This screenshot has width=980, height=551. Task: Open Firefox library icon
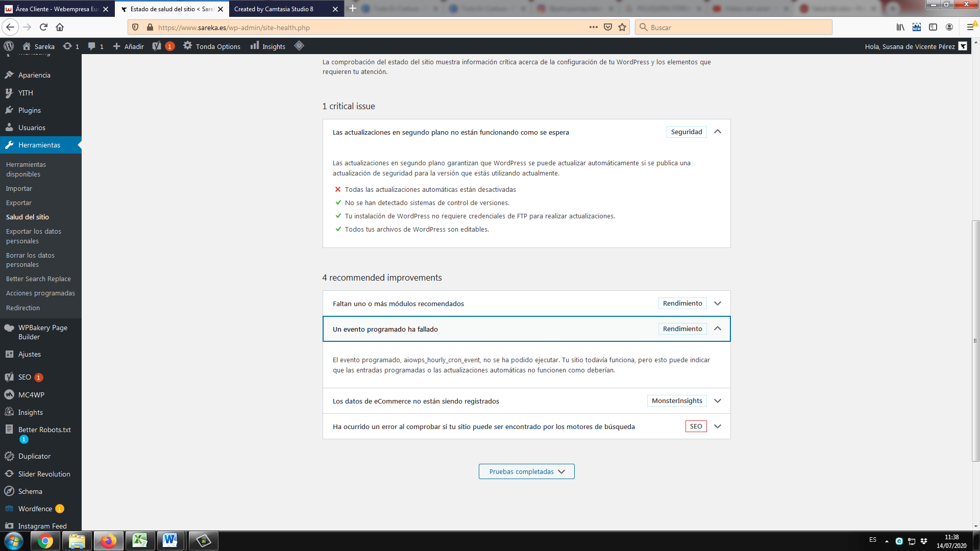click(900, 27)
